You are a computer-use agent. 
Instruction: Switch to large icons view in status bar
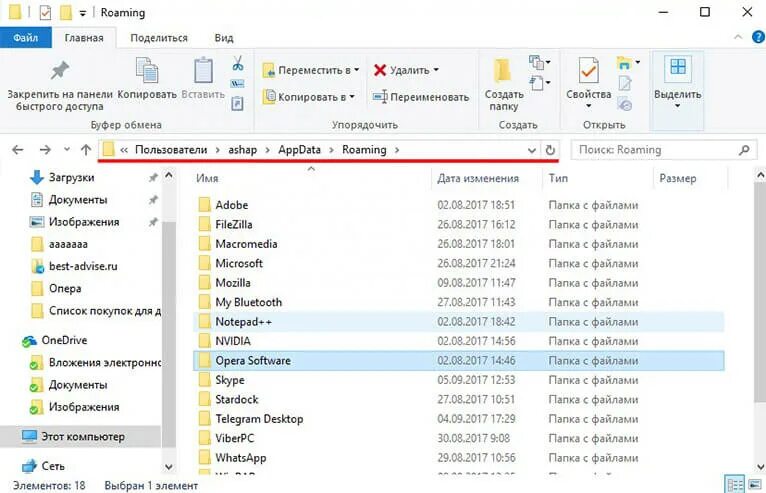tap(755, 485)
